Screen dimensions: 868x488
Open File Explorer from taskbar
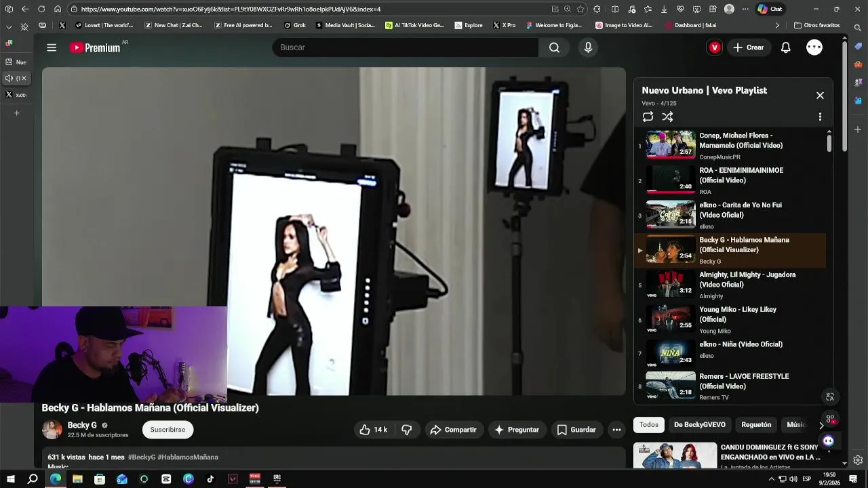point(77,479)
